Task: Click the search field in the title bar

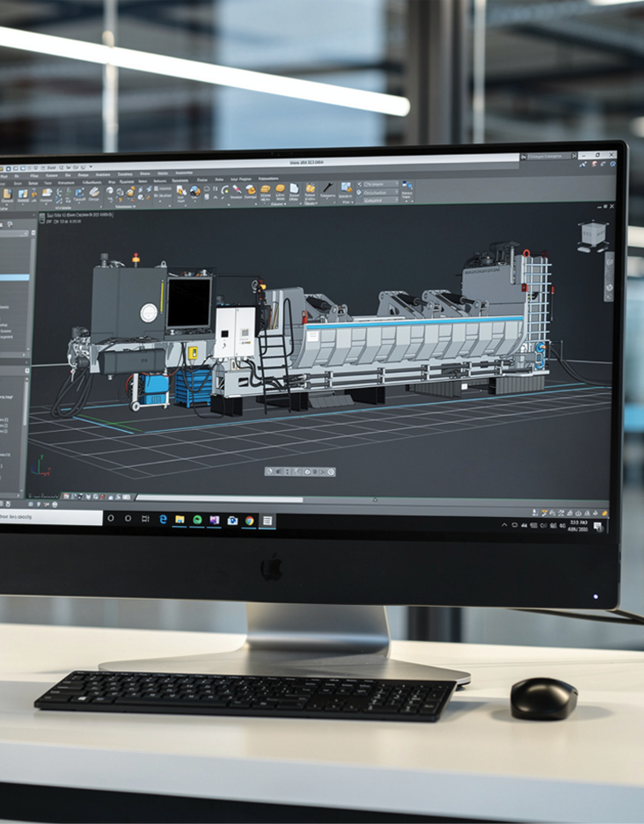Action: click(x=545, y=157)
